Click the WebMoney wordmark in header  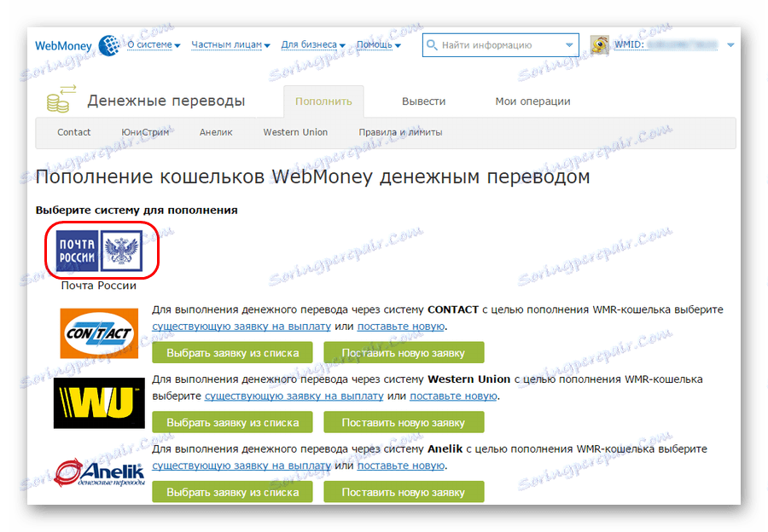pyautogui.click(x=63, y=46)
